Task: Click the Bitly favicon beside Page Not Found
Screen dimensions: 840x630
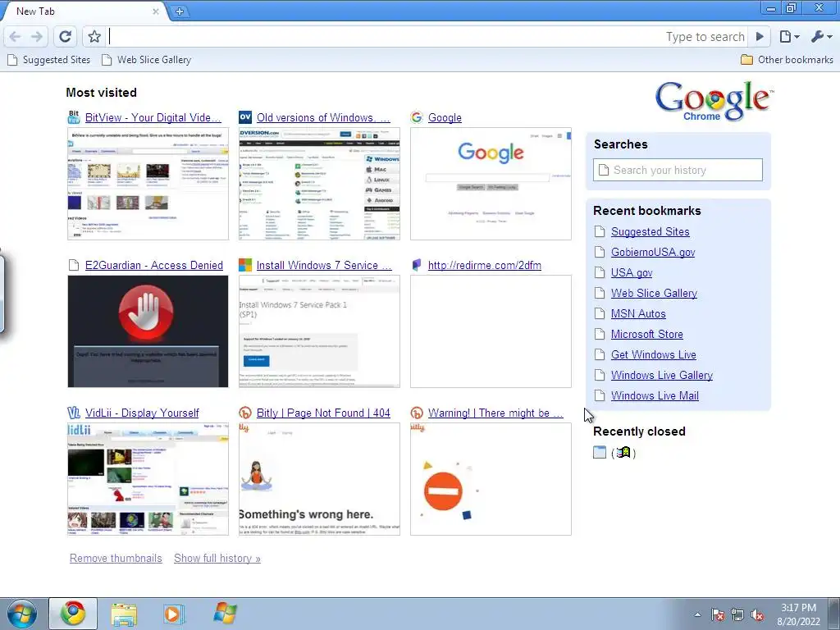Action: pos(245,413)
